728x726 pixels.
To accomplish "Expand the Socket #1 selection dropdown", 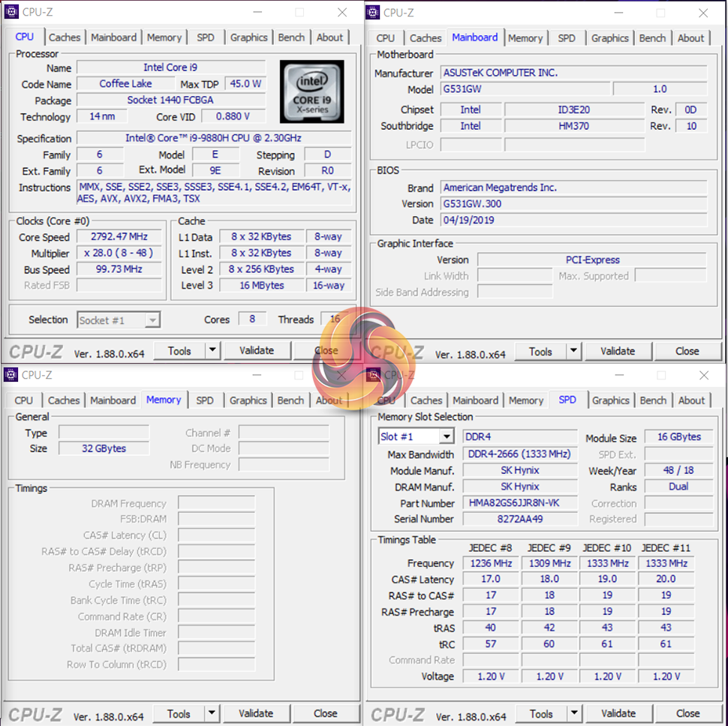I will (x=152, y=320).
